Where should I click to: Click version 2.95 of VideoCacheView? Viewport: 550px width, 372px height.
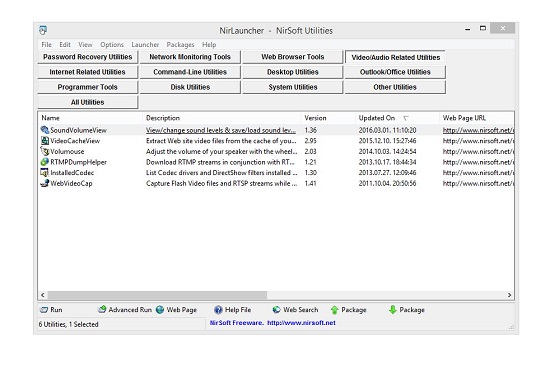(x=310, y=141)
